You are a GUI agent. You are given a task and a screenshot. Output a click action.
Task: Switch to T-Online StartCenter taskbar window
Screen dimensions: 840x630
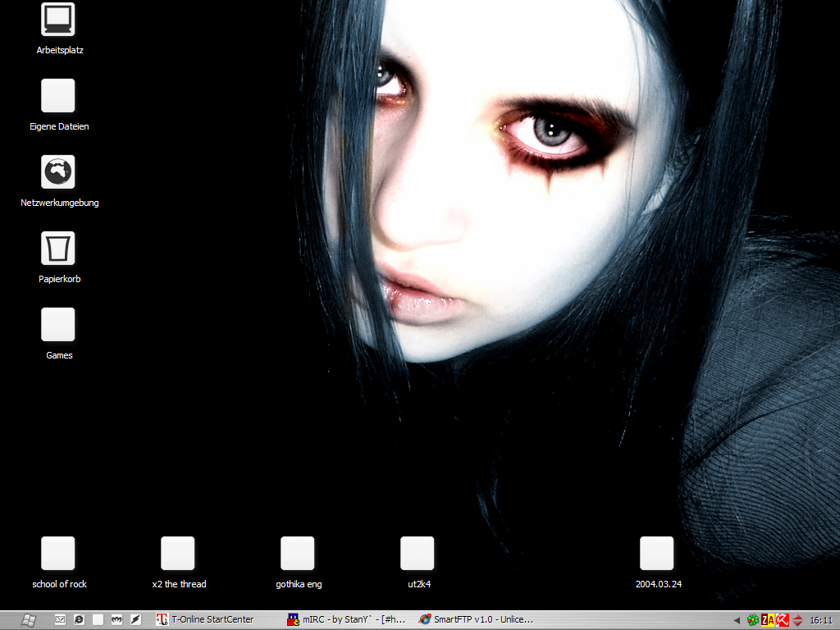tap(212, 620)
